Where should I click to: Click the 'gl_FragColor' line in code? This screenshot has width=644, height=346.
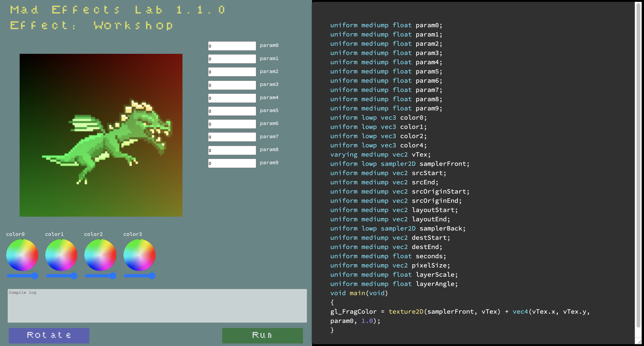(x=460, y=312)
